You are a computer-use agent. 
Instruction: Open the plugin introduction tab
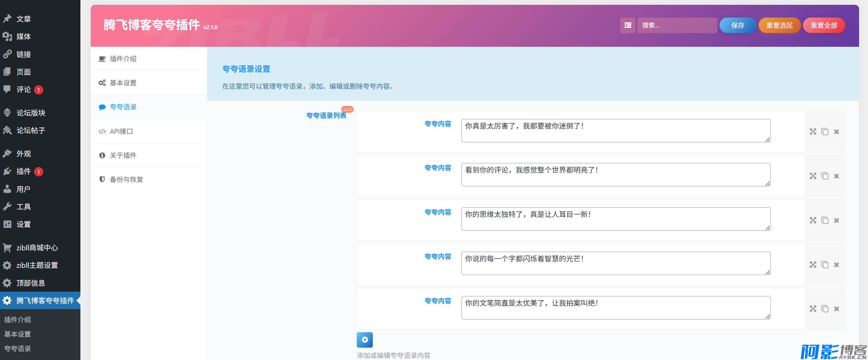123,59
